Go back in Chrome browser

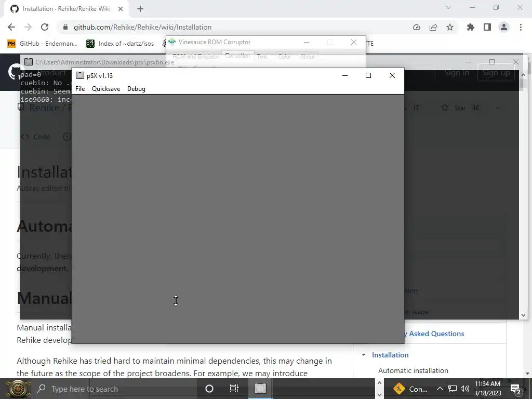click(11, 27)
